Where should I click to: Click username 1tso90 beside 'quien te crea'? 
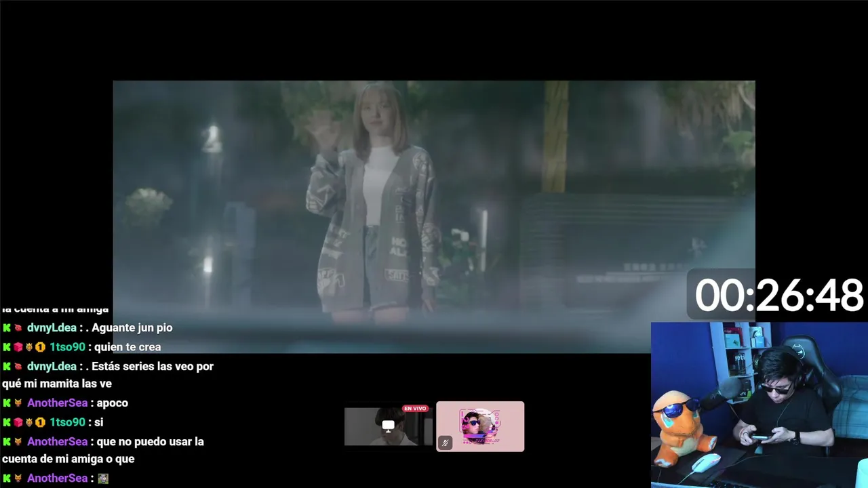pos(67,347)
